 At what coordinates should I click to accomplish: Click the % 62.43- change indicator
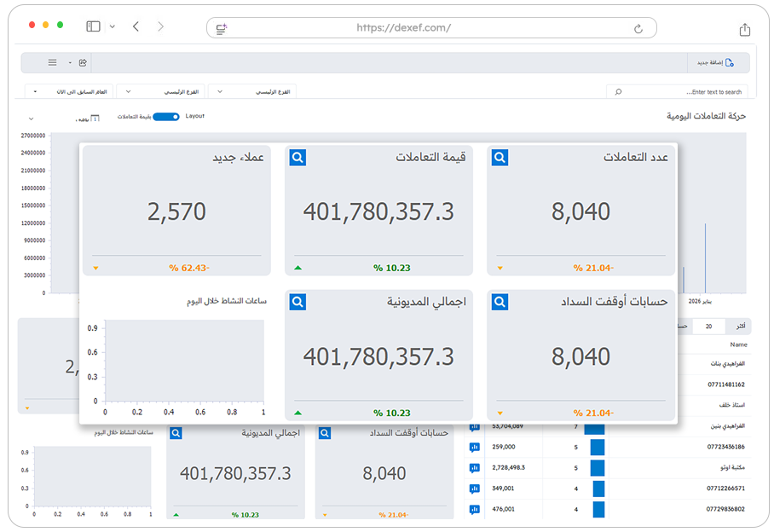pyautogui.click(x=189, y=268)
